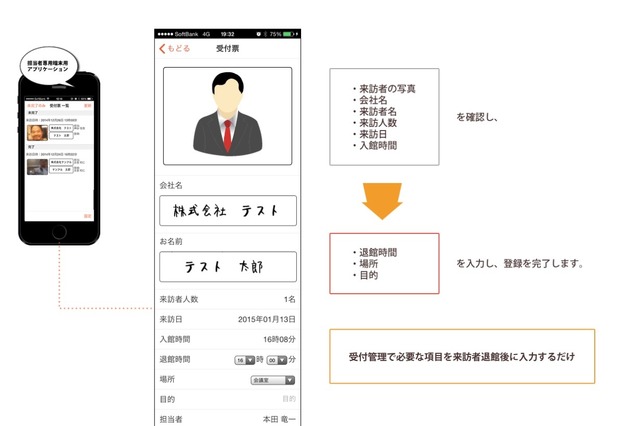Viewport: 640px width, 426px height.
Task: Click the 退館時間 bullet in red box
Action: pyautogui.click(x=378, y=252)
